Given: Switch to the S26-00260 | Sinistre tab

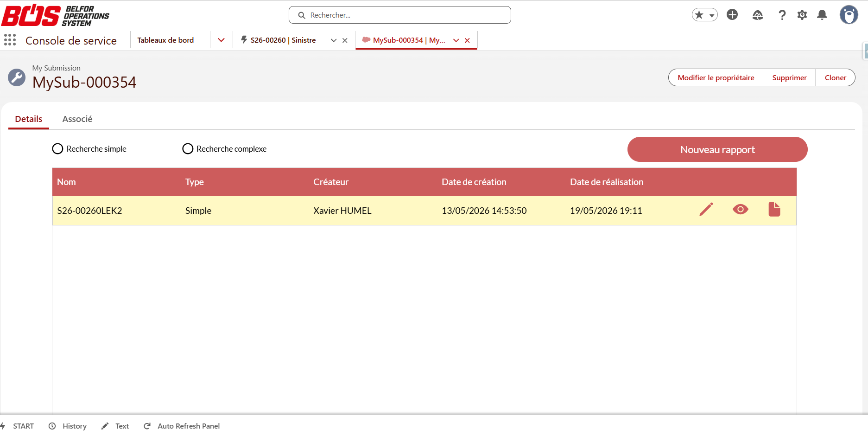Looking at the screenshot, I should 283,40.
